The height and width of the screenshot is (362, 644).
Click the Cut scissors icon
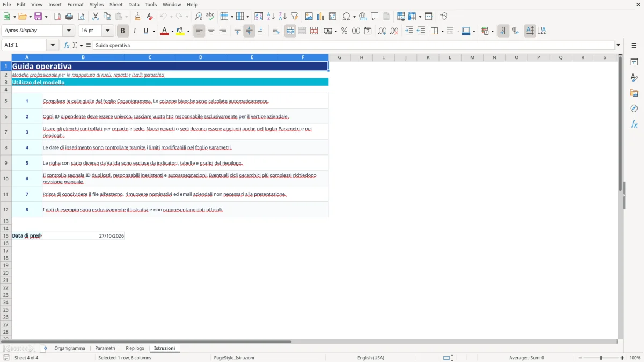point(96,17)
